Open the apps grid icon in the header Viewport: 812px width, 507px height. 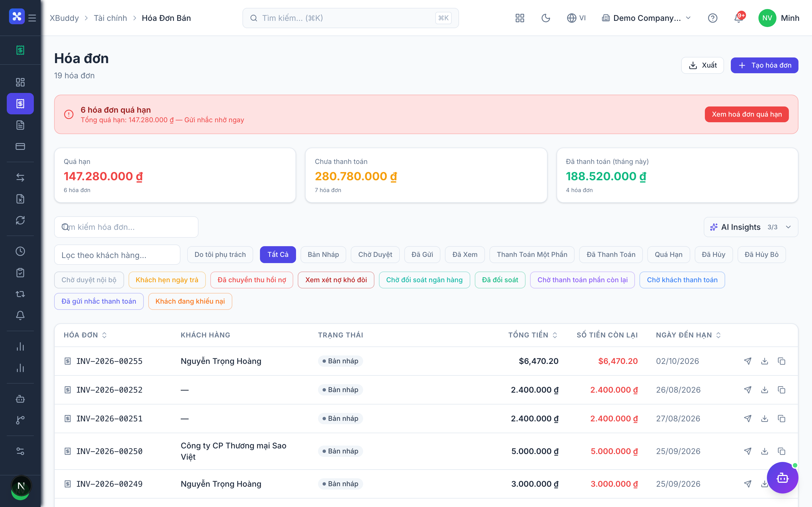click(520, 18)
